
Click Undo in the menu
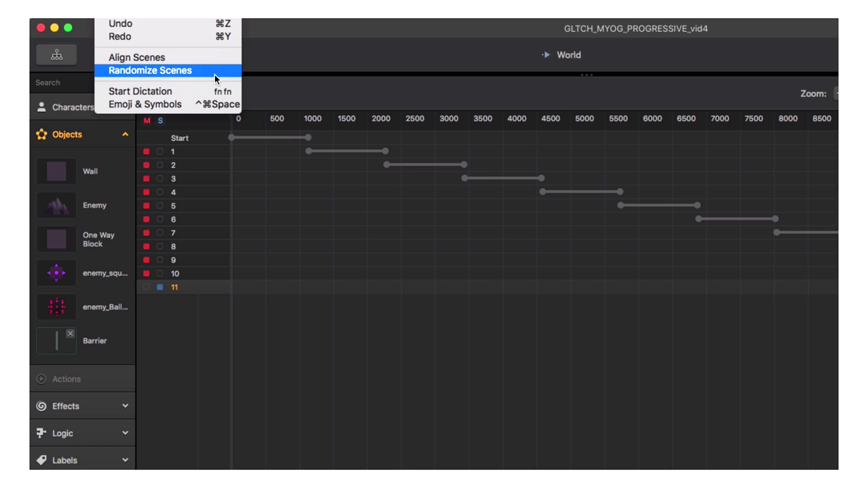[x=121, y=24]
